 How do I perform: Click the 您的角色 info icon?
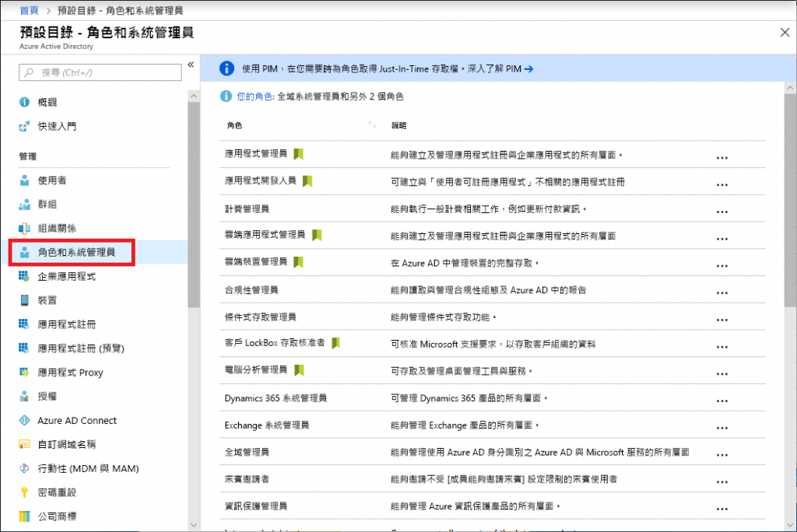226,96
